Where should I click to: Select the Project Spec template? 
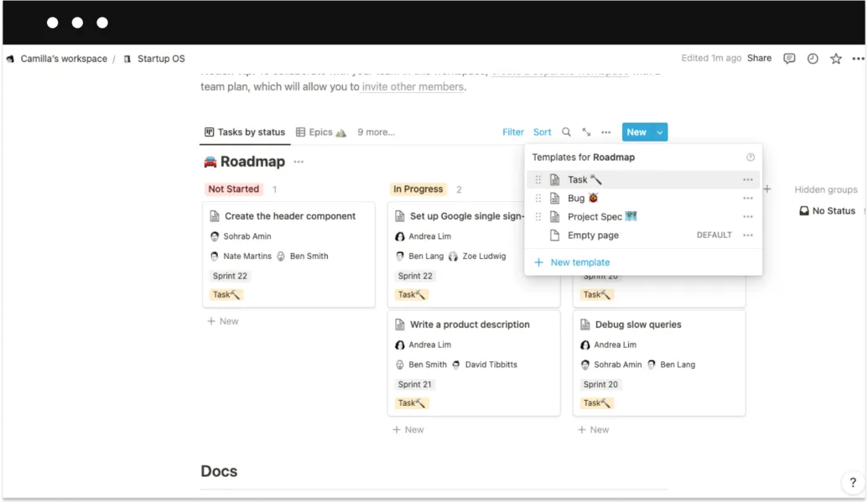(x=642, y=217)
